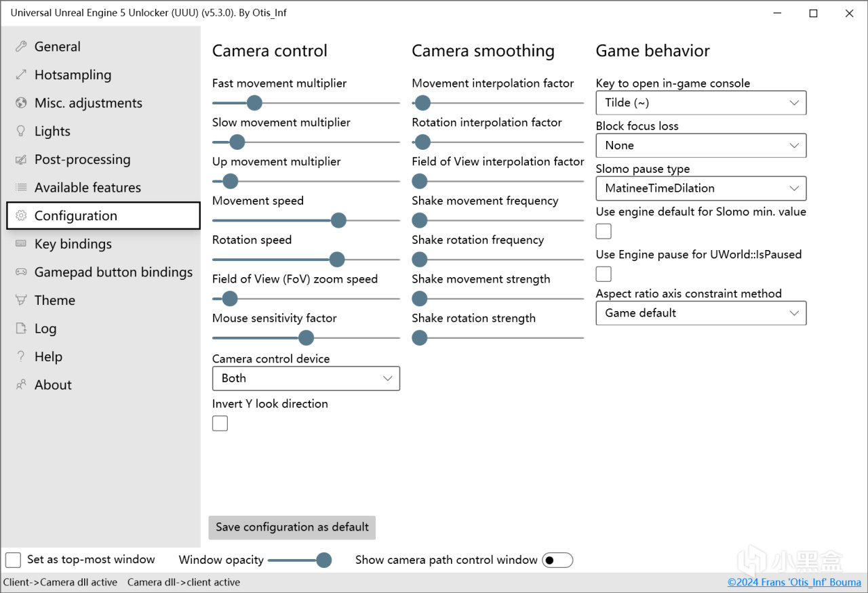This screenshot has width=868, height=593.
Task: Switch to the Theme page
Action: pyautogui.click(x=103, y=300)
